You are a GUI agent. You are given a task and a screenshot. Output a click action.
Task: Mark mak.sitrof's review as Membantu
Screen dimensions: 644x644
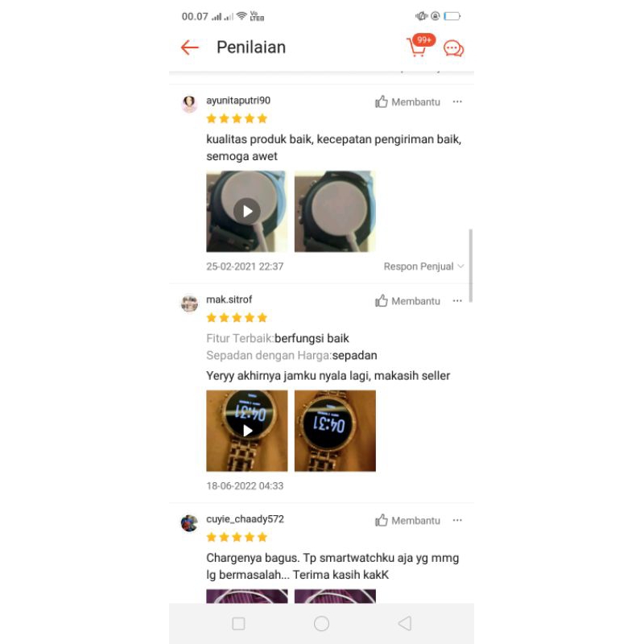pyautogui.click(x=407, y=301)
